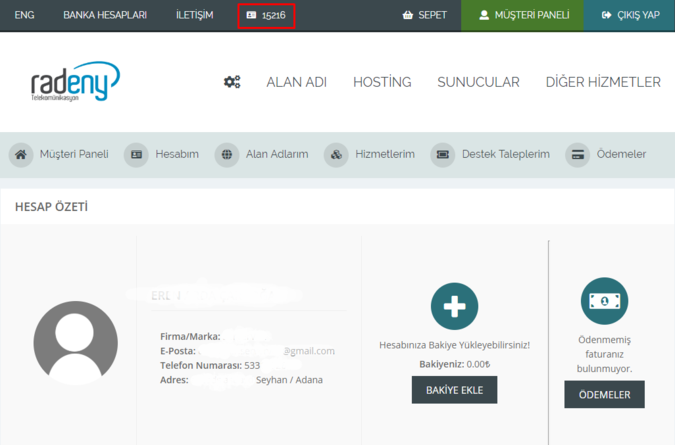
Task: Open ALAN ADI menu
Action: tap(297, 82)
